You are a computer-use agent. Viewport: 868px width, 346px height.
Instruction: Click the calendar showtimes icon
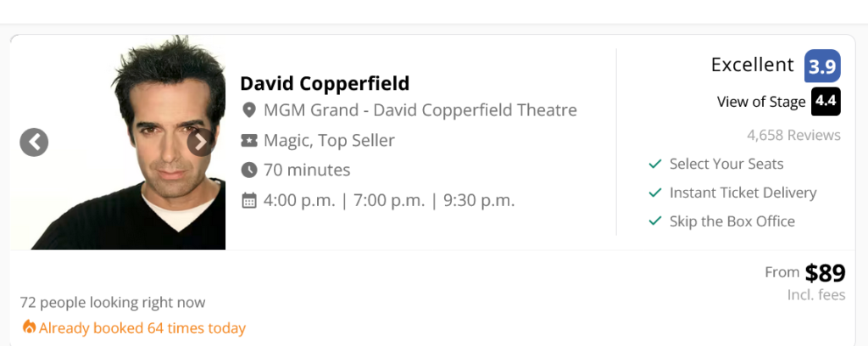[249, 200]
